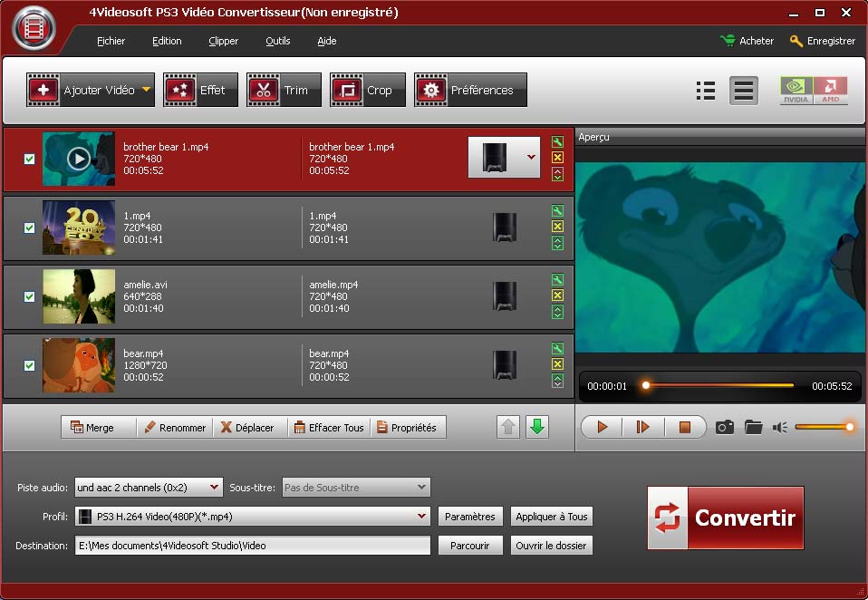The width and height of the screenshot is (868, 600).
Task: Open the Piste audio dropdown
Action: [214, 488]
